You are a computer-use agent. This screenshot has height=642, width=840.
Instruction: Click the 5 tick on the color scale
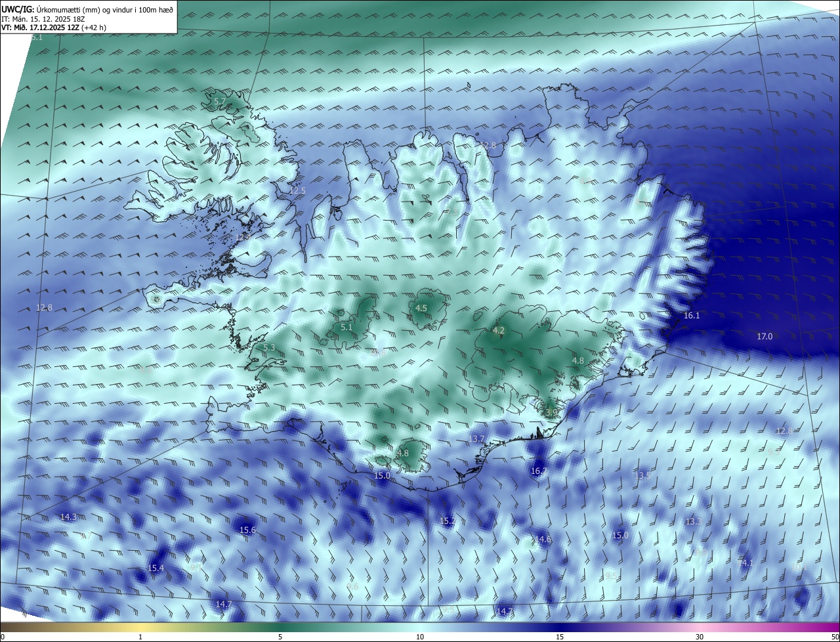(280, 637)
